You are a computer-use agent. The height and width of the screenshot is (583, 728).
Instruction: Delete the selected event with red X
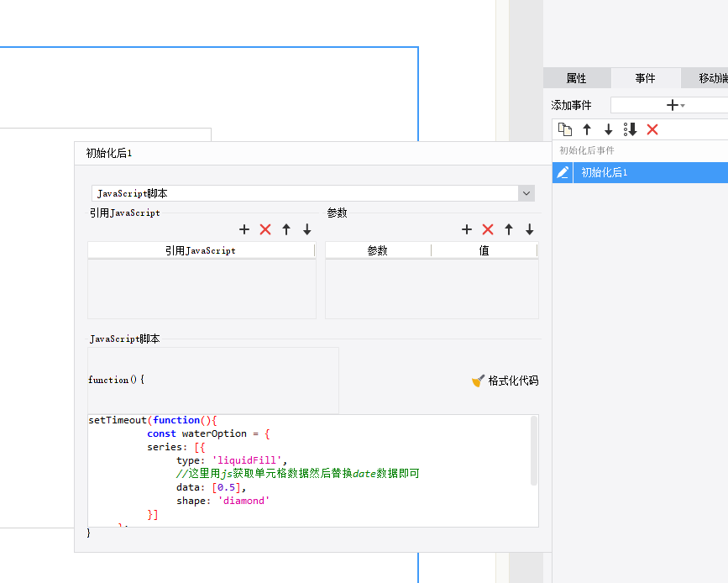(x=652, y=129)
